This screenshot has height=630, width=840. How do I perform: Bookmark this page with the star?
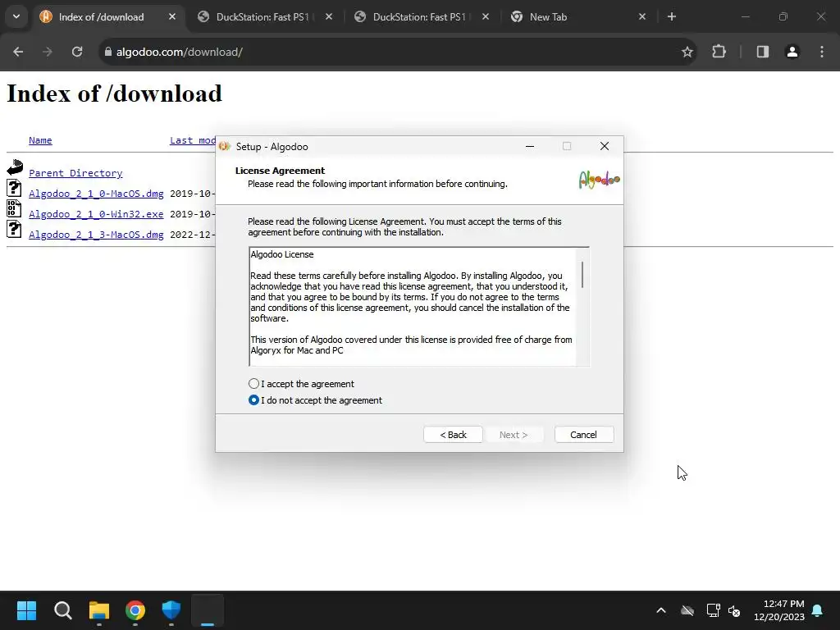(687, 52)
